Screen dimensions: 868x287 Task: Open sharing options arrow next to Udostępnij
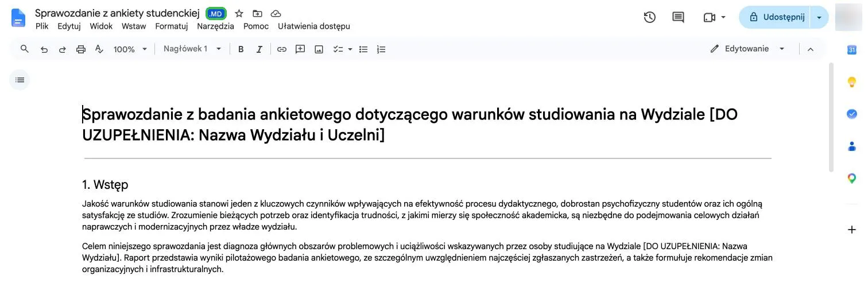pyautogui.click(x=819, y=17)
